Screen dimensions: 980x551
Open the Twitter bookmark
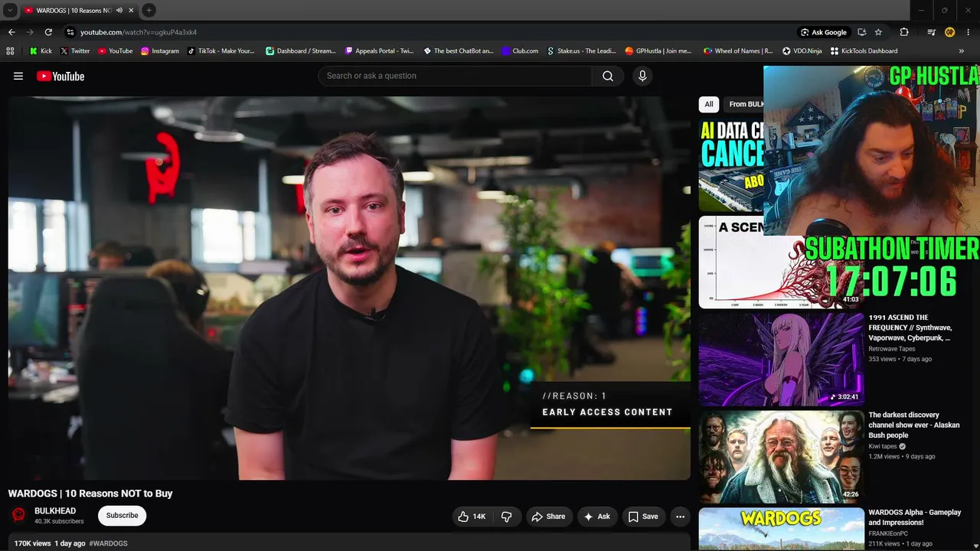pos(75,51)
